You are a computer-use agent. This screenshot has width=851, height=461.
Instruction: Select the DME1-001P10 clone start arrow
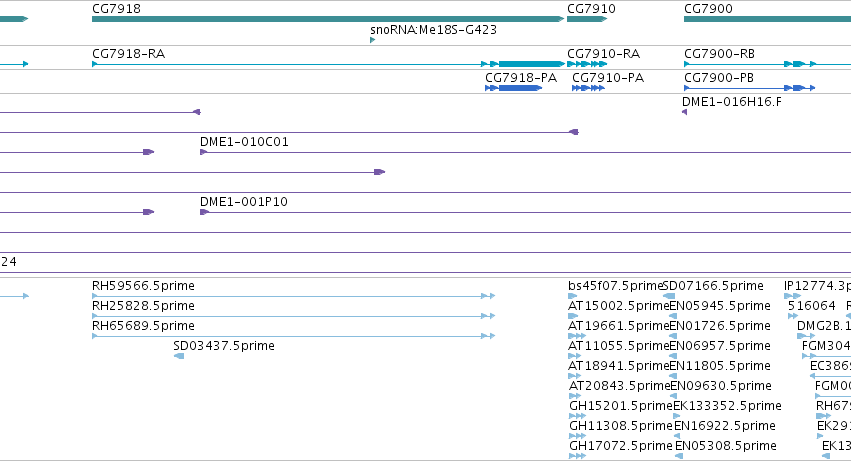coord(204,212)
